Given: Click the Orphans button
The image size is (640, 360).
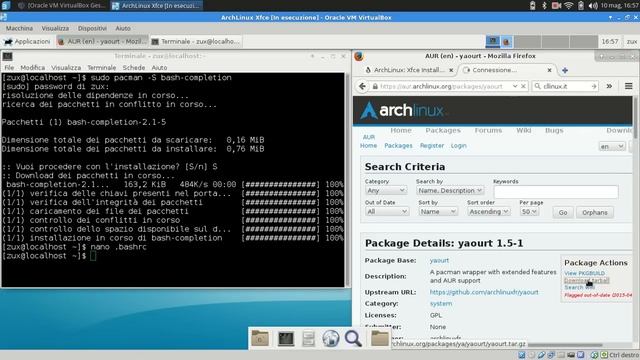Looking at the screenshot, I should click(x=595, y=212).
